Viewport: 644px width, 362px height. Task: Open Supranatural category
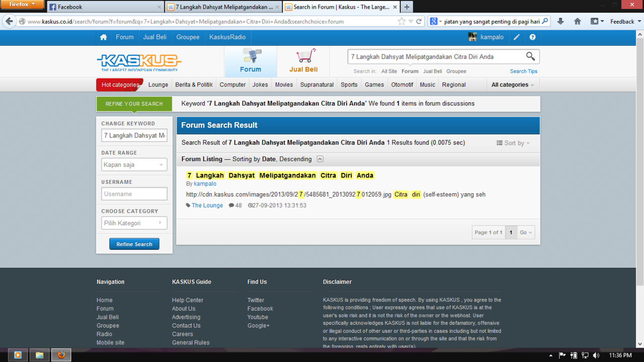[317, 84]
